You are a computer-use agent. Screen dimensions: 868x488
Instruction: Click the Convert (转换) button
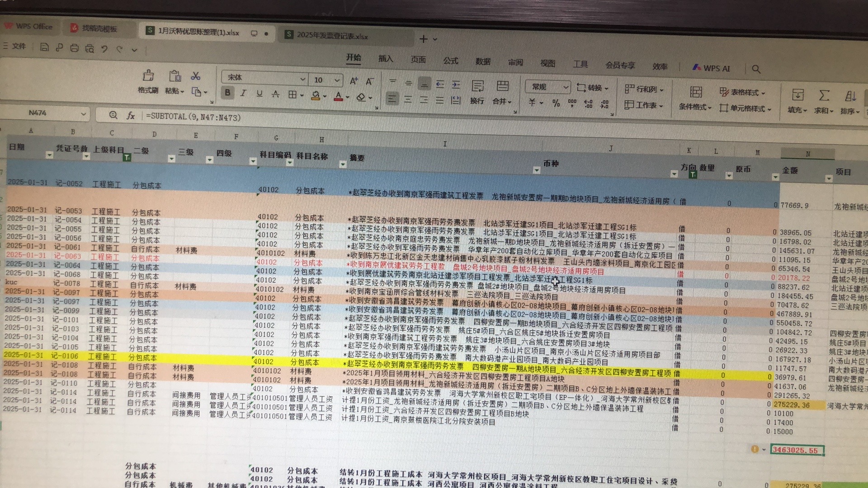click(x=593, y=88)
